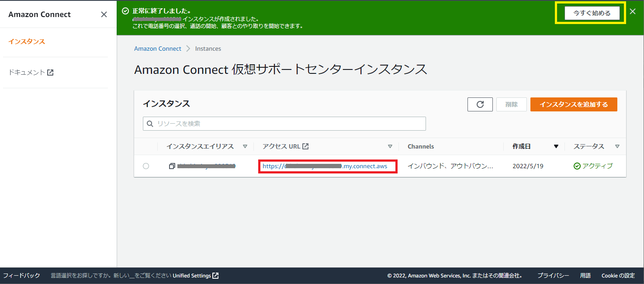Click the magnifier icon in the search box
The width and height of the screenshot is (644, 284).
[x=150, y=124]
